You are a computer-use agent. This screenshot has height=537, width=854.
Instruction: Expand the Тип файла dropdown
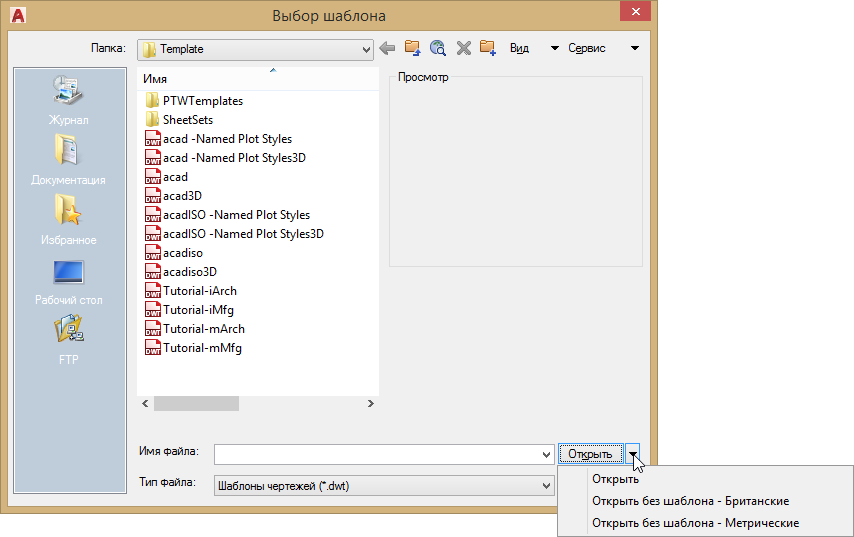click(x=546, y=486)
